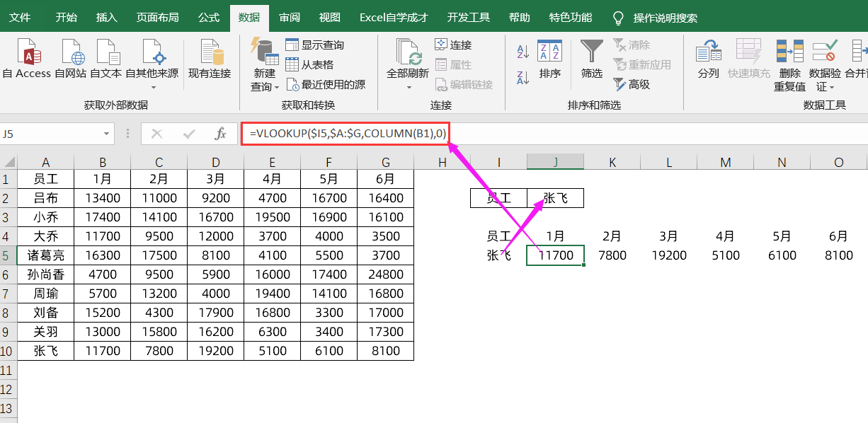Click 显示查询 show queries

tap(315, 45)
